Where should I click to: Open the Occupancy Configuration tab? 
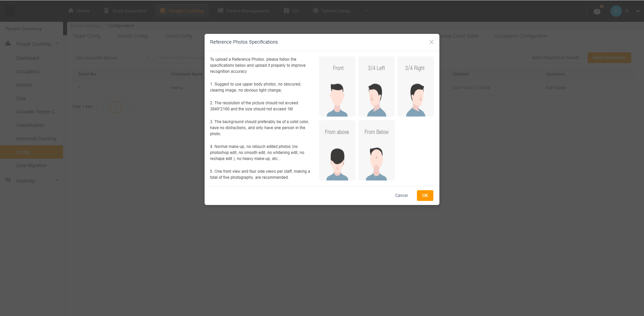click(521, 36)
